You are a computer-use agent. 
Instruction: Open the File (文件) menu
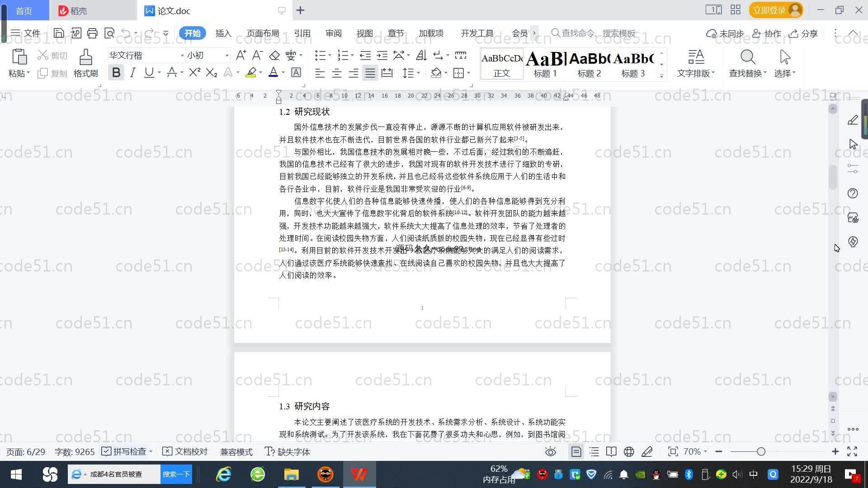(x=26, y=33)
